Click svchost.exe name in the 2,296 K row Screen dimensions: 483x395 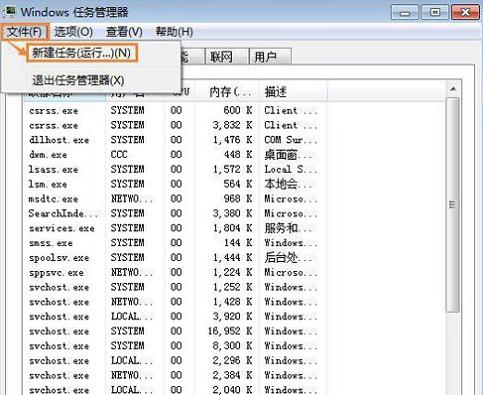59,361
